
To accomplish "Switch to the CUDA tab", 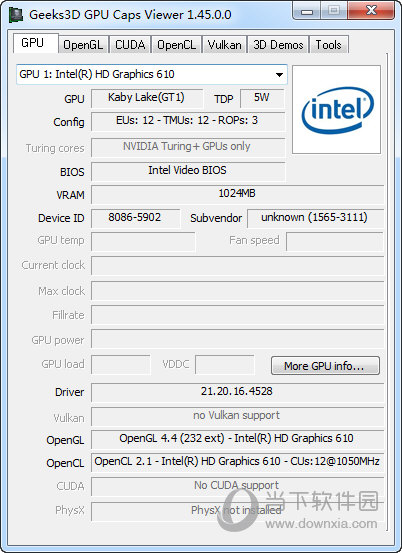I will point(130,45).
